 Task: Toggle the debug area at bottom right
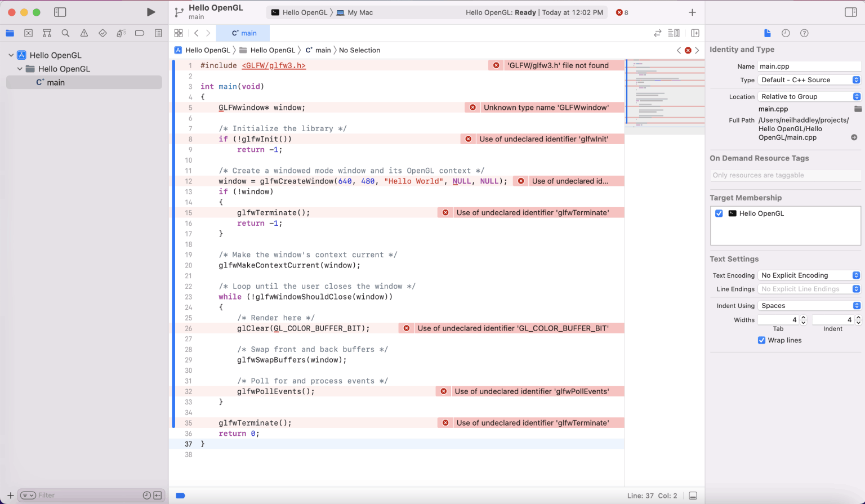[x=693, y=496]
